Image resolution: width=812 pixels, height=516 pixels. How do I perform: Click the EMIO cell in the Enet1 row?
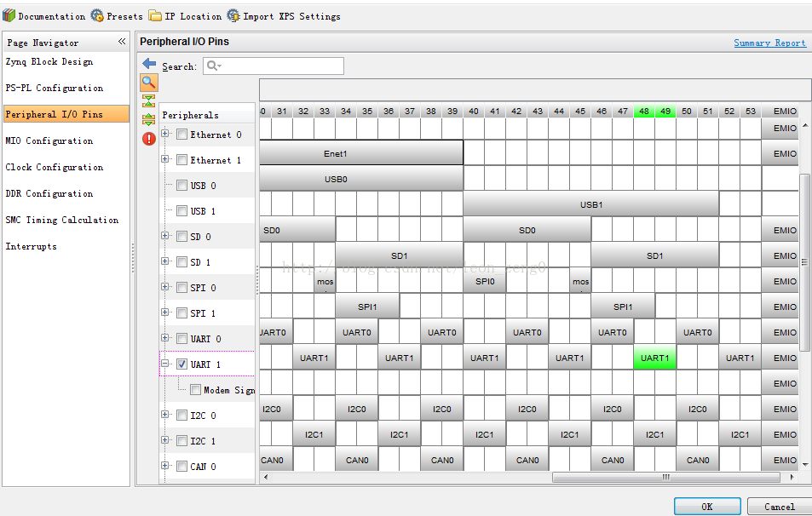click(x=780, y=152)
